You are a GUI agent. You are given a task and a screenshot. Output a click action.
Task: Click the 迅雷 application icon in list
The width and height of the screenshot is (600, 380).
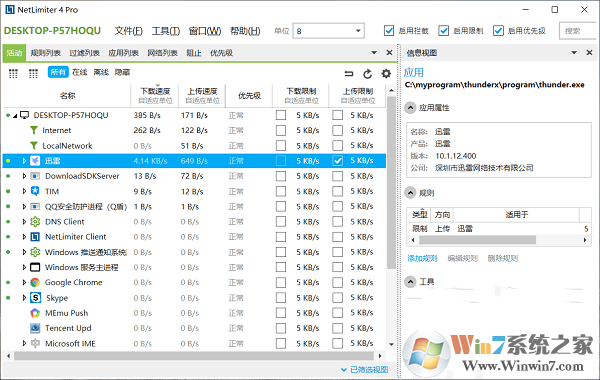pos(35,161)
